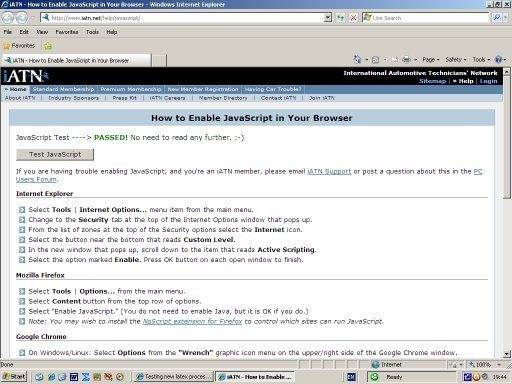Click the URL address bar field
512x384 pixels.
[x=187, y=18]
